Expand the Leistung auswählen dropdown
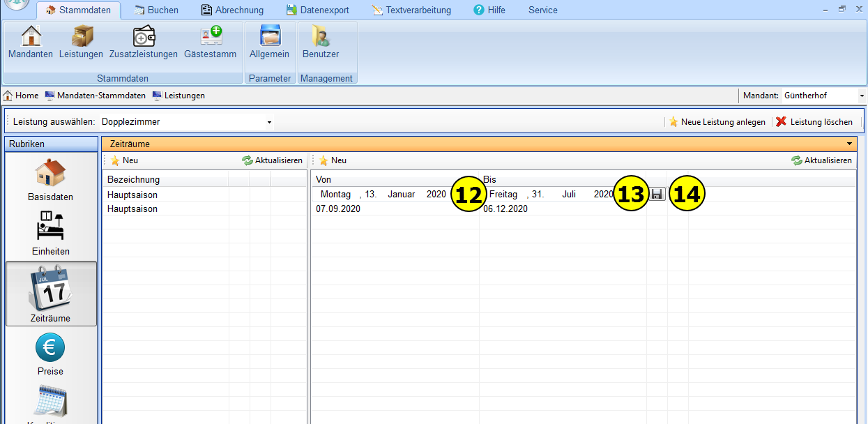Image resolution: width=868 pixels, height=424 pixels. pyautogui.click(x=269, y=122)
